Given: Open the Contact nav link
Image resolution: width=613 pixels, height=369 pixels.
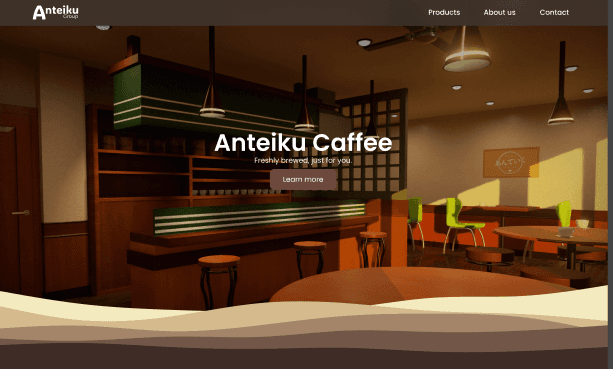Looking at the screenshot, I should point(554,13).
